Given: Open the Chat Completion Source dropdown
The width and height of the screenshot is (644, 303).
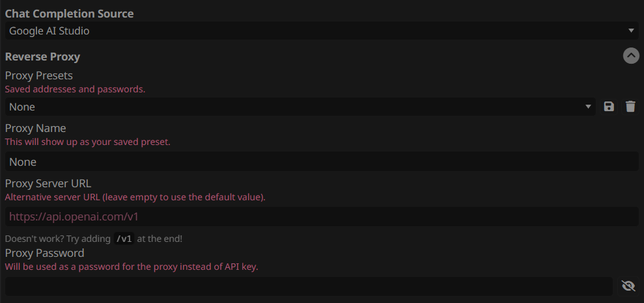Looking at the screenshot, I should click(322, 31).
